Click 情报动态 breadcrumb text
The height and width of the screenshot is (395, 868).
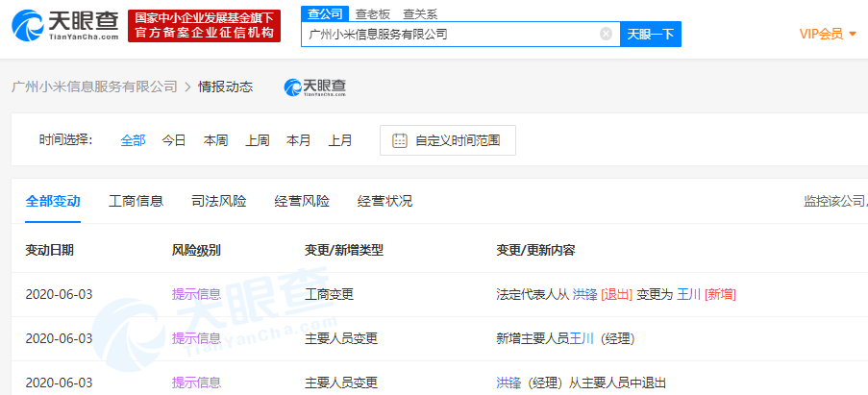[225, 86]
